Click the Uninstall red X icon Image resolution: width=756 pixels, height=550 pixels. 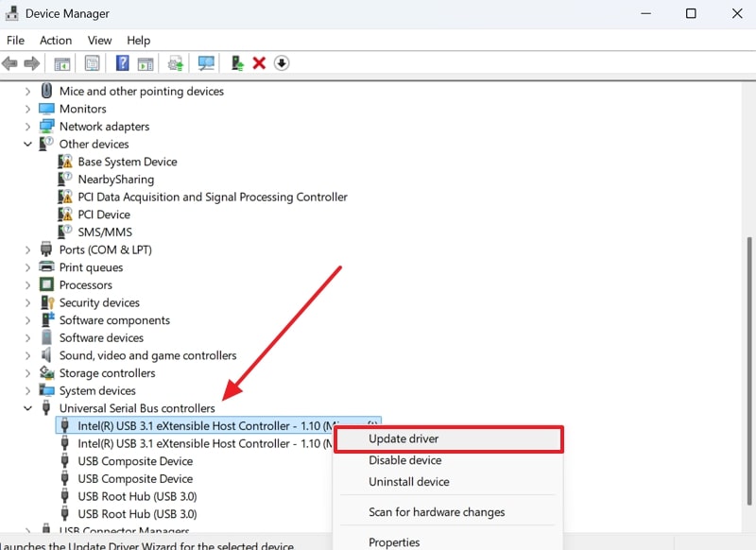pyautogui.click(x=259, y=62)
